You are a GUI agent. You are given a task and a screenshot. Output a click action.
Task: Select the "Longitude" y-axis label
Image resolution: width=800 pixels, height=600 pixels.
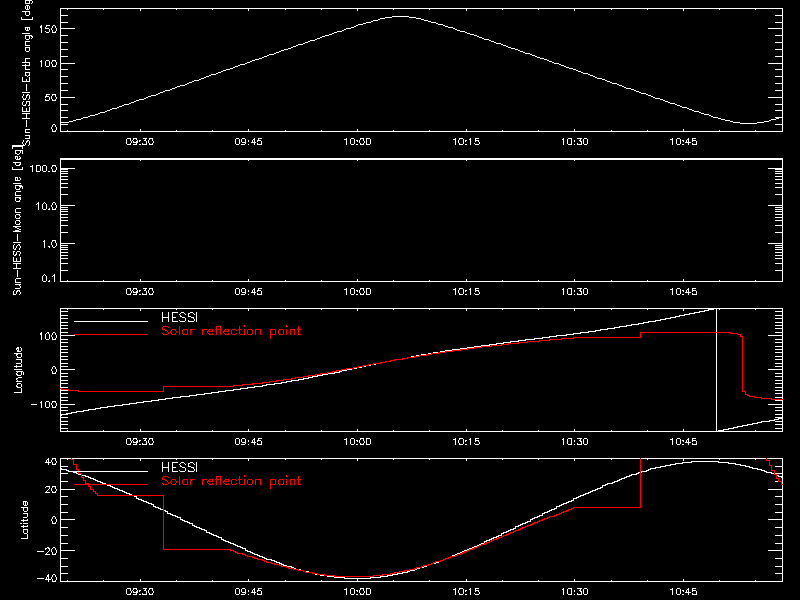pyautogui.click(x=18, y=370)
